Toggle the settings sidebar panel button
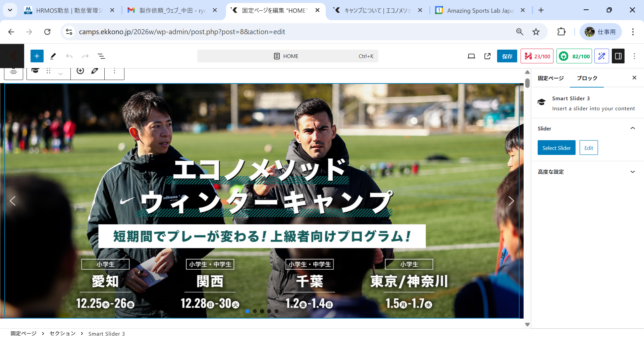The width and height of the screenshot is (644, 338). point(618,56)
